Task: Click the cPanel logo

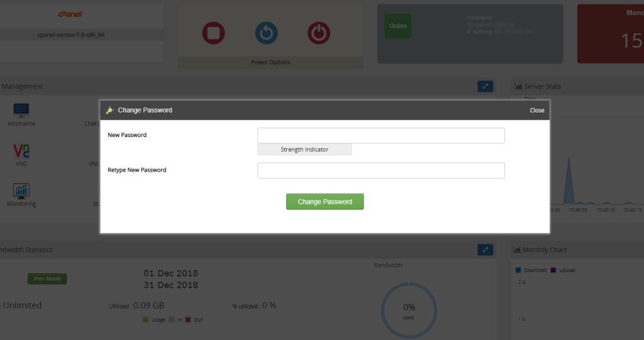Action: (70, 14)
